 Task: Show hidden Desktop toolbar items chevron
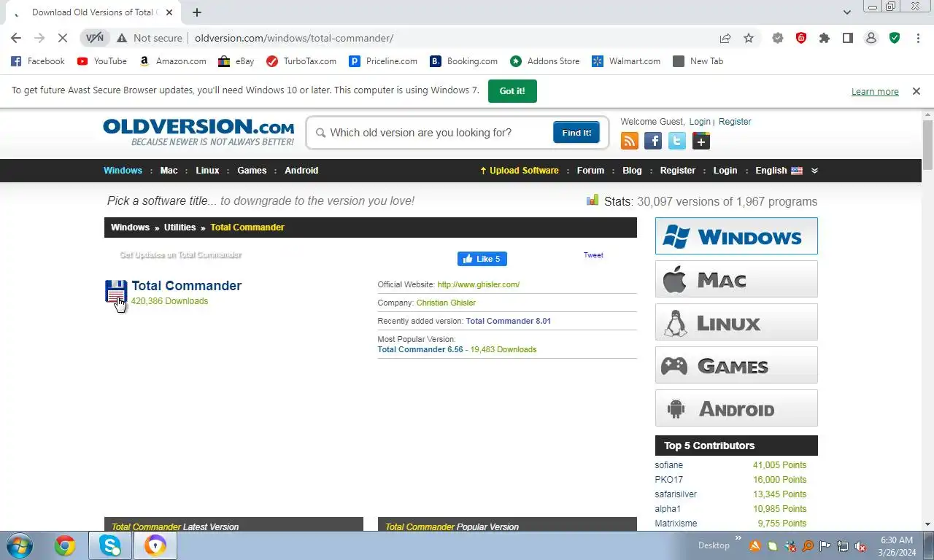pyautogui.click(x=738, y=539)
